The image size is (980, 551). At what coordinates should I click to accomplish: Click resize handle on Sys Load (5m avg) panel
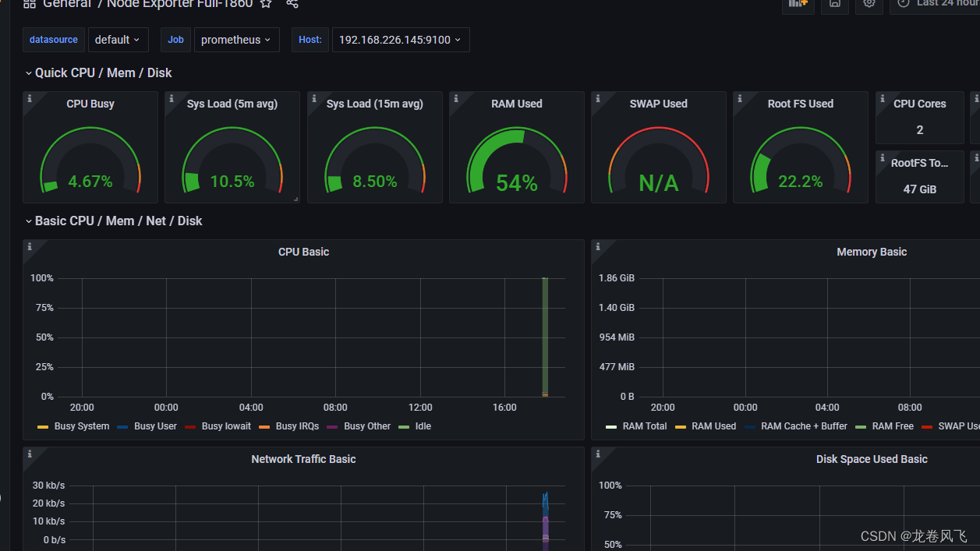[295, 200]
